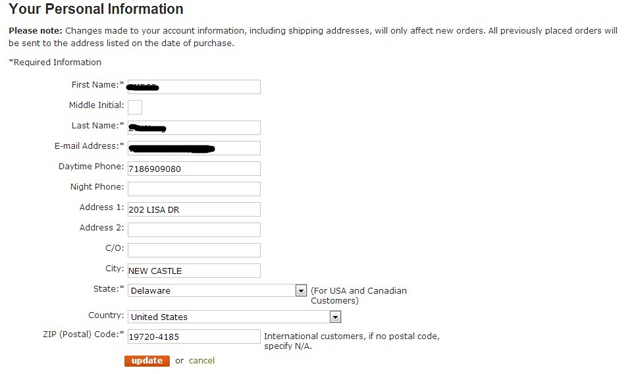
Task: Focus the Last Name field
Action: pos(194,128)
